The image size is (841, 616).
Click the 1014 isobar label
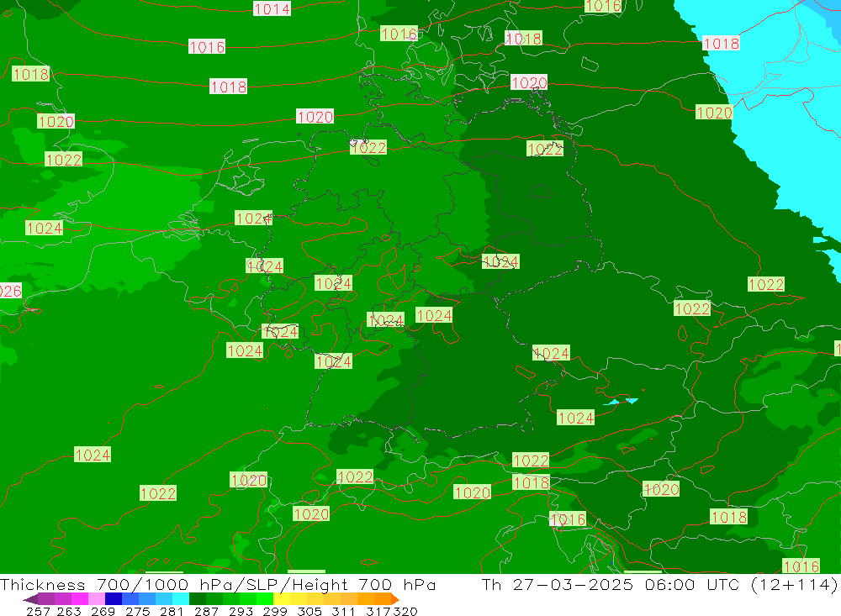click(272, 8)
